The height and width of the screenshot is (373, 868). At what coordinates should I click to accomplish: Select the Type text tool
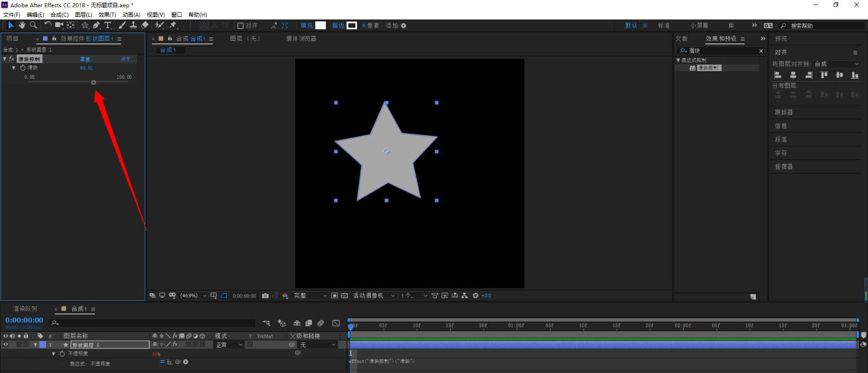coord(107,25)
